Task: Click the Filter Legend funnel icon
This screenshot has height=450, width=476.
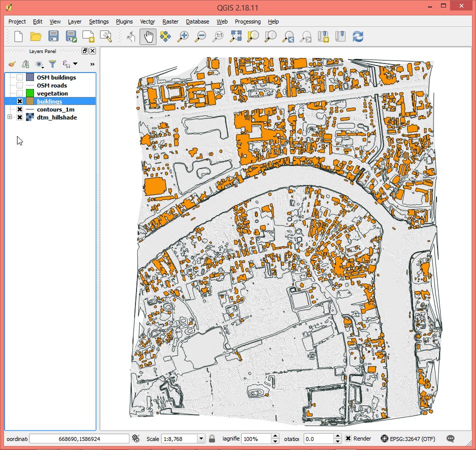Action: [x=52, y=64]
